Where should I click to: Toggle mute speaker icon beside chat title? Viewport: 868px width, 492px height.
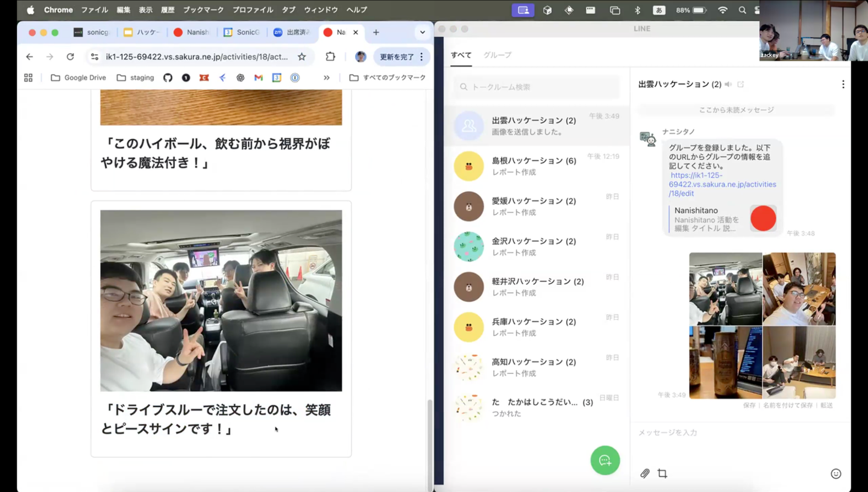[729, 84]
